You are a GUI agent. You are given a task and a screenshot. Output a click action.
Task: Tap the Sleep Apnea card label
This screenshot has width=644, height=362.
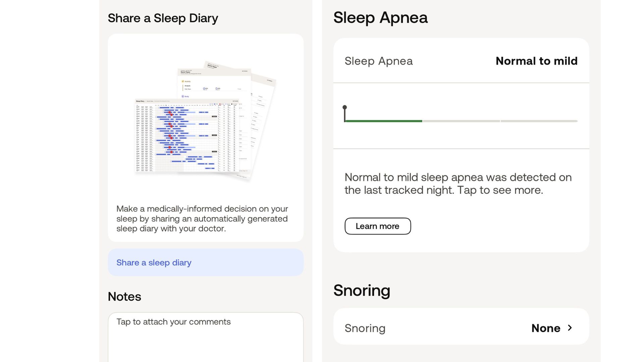point(378,61)
